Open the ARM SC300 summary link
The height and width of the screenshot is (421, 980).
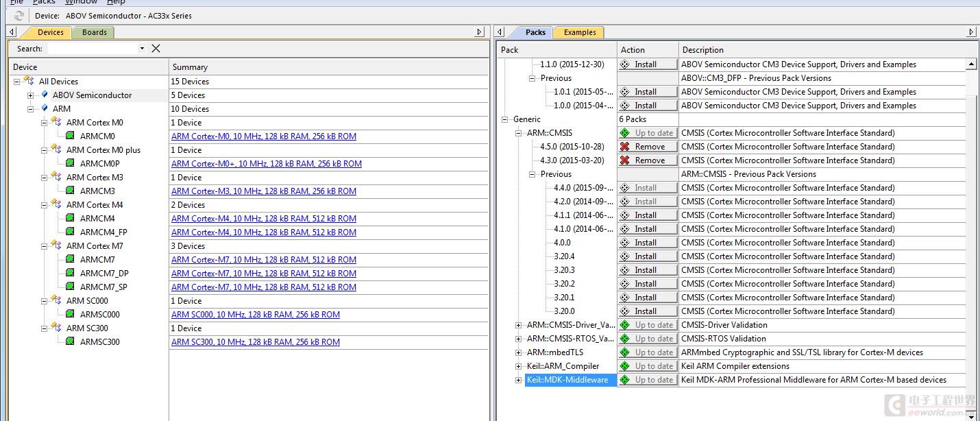tap(256, 342)
